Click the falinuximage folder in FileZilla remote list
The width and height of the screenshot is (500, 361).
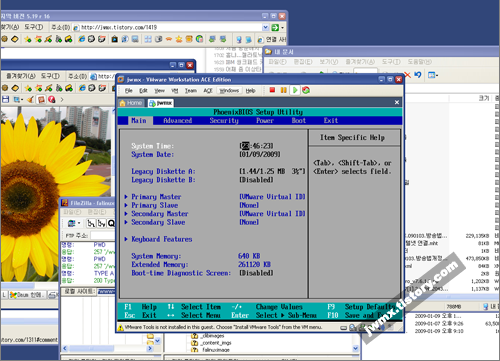(211, 350)
